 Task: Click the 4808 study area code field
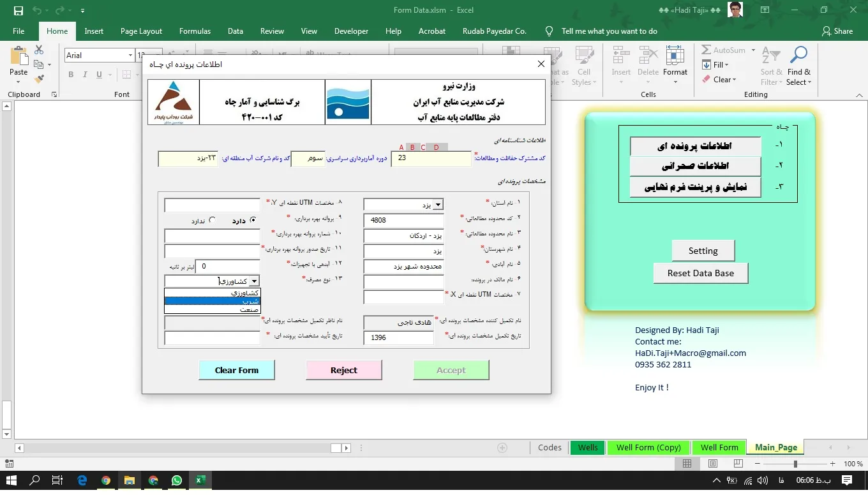(x=403, y=220)
